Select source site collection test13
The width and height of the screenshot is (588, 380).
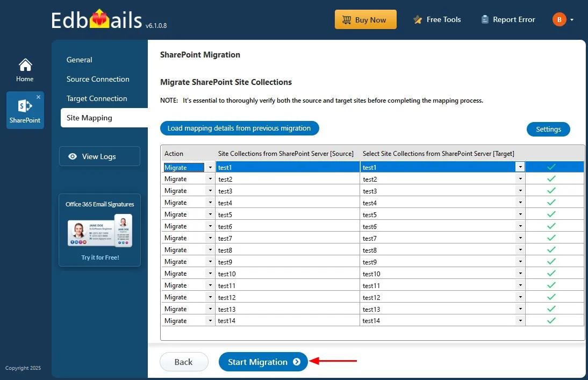(288, 309)
